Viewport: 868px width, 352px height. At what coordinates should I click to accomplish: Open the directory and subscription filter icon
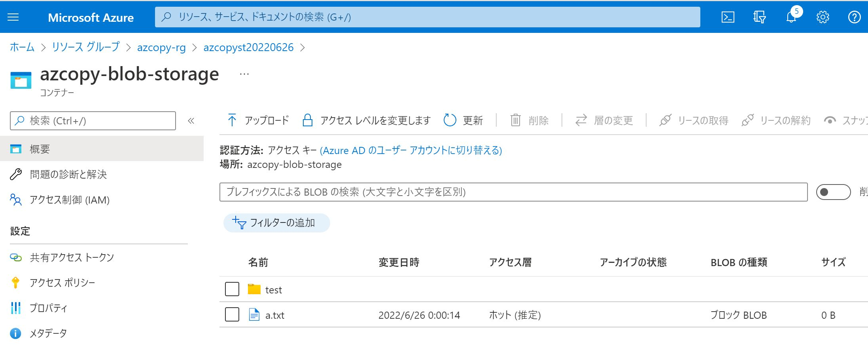coord(759,17)
